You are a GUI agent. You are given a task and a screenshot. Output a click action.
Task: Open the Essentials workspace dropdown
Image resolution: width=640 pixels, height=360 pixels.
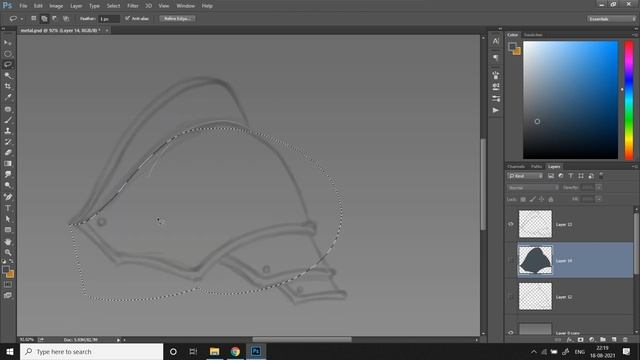click(611, 19)
